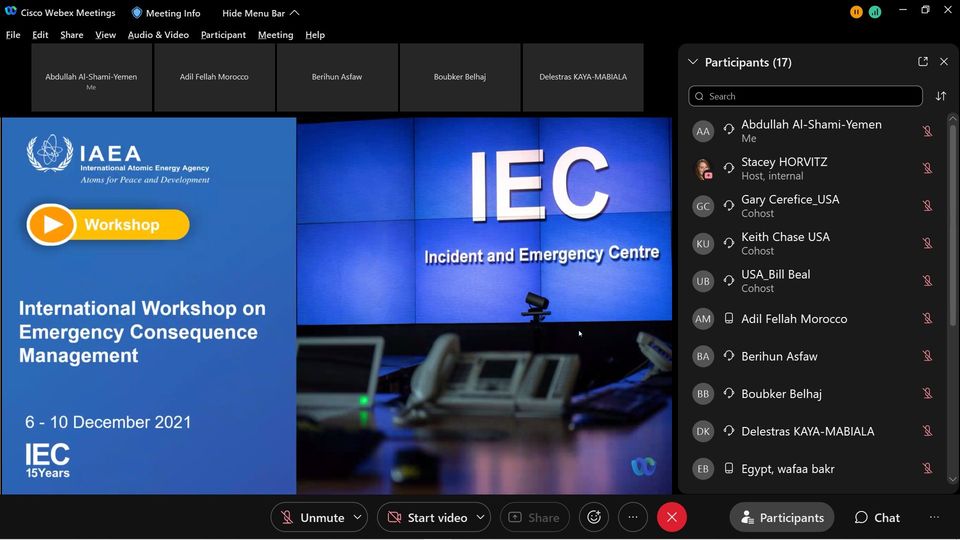Expand audio options arrow next to Unmute

[357, 517]
